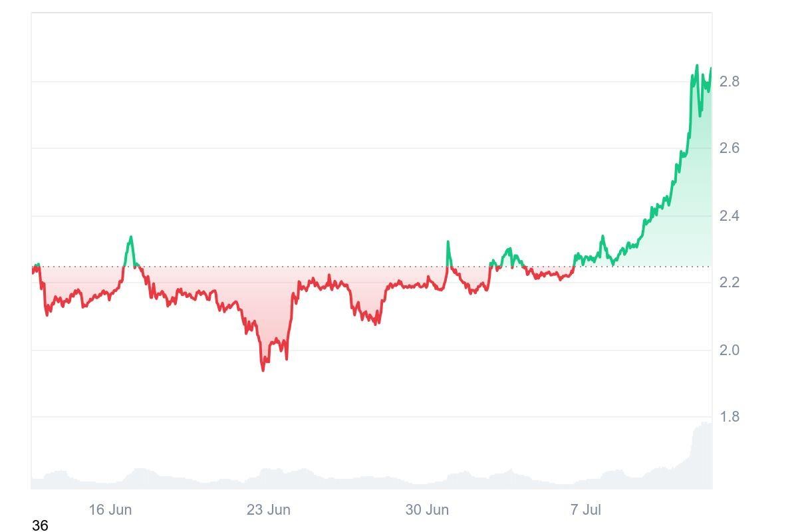
Task: Select the 2.0 price axis label
Action: pyautogui.click(x=730, y=350)
